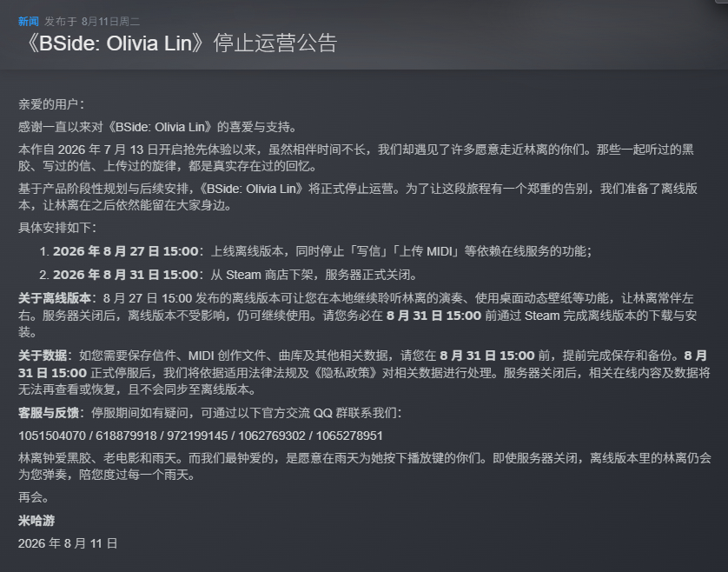Viewport: 728px width, 572px height.
Task: Click the 停止运营公告 announcement title
Action: [x=275, y=43]
